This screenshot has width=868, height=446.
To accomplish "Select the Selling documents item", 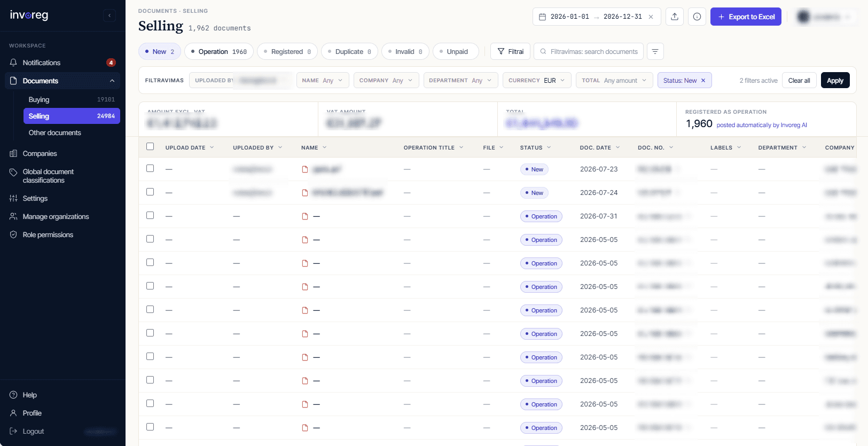I will [x=72, y=116].
